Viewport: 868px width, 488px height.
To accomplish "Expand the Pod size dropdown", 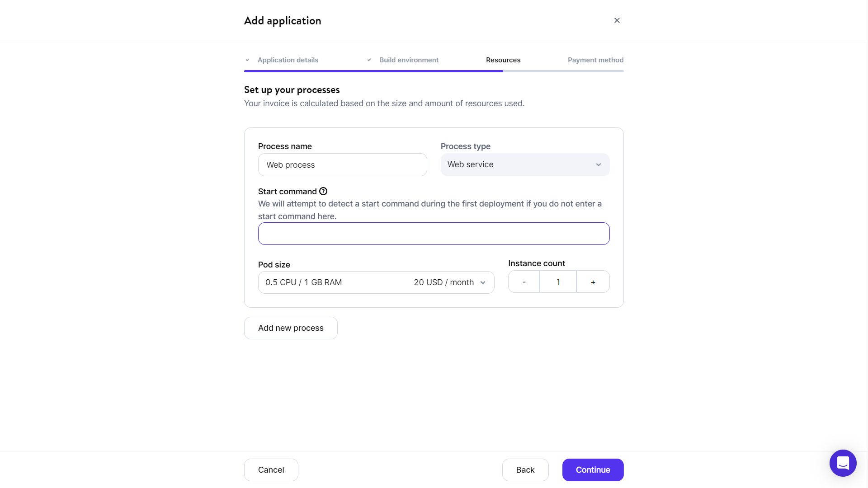I will [376, 282].
